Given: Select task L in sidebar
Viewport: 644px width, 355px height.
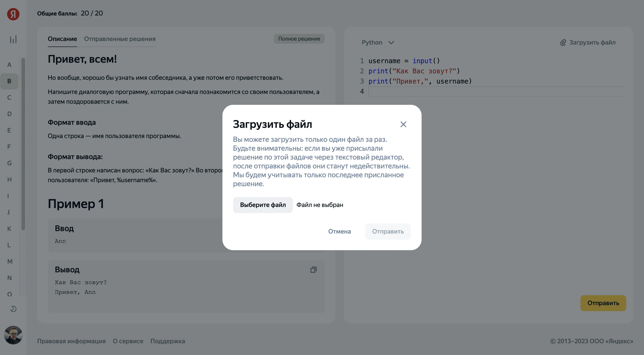Looking at the screenshot, I should click(x=9, y=245).
